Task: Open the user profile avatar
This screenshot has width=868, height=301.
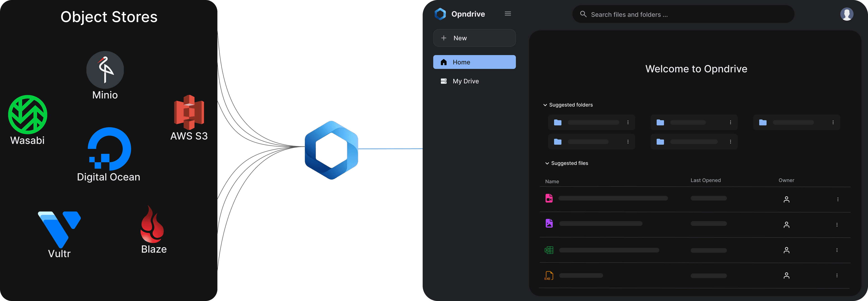Action: pyautogui.click(x=847, y=14)
